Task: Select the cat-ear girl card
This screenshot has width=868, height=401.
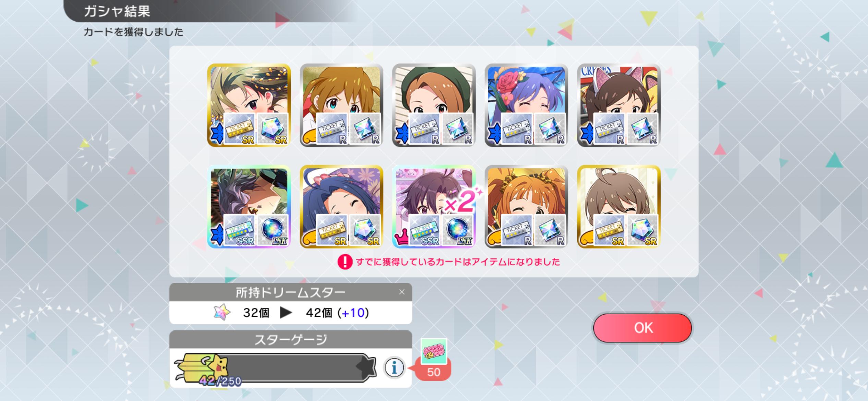Action: (x=618, y=105)
